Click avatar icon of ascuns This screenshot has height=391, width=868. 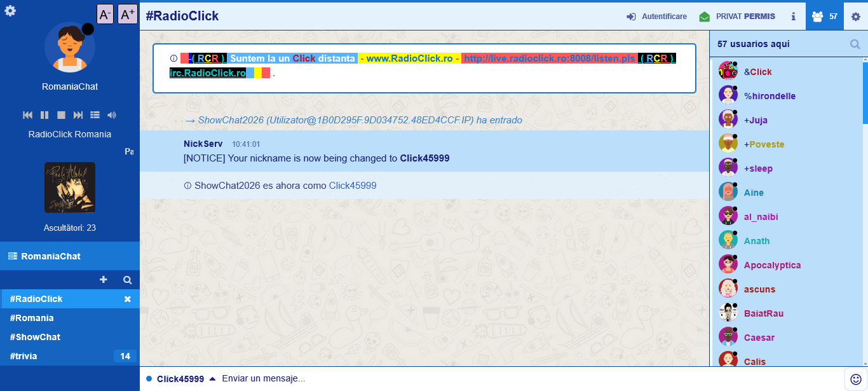(x=728, y=289)
